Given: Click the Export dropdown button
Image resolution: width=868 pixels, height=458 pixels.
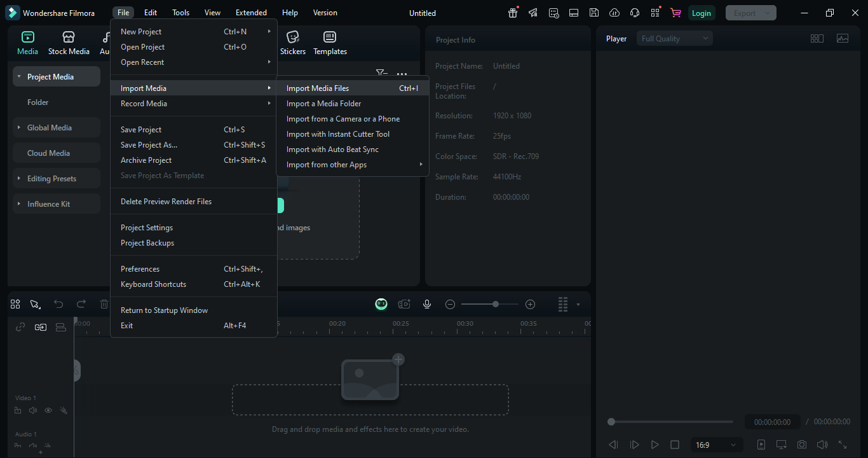Looking at the screenshot, I should click(751, 13).
